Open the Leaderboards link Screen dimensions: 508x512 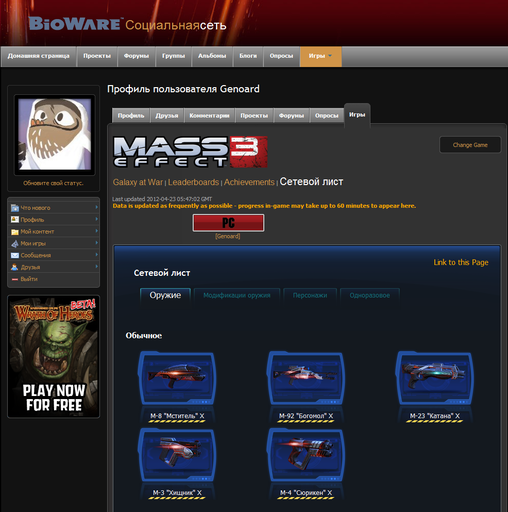click(x=193, y=182)
